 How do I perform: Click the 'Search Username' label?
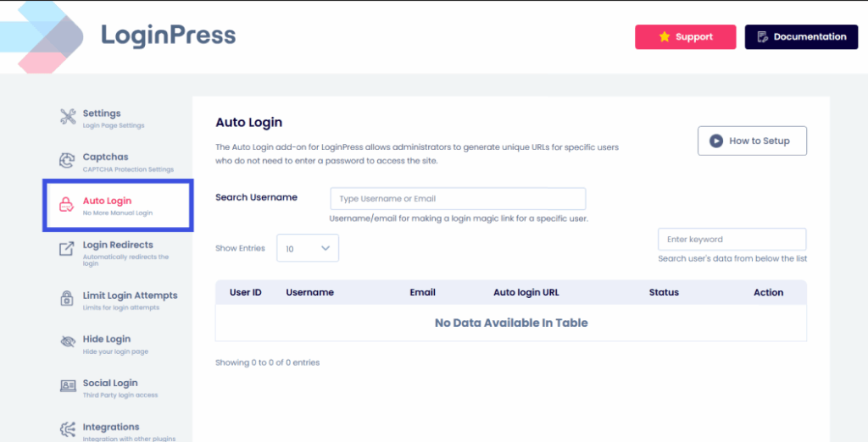pyautogui.click(x=256, y=197)
